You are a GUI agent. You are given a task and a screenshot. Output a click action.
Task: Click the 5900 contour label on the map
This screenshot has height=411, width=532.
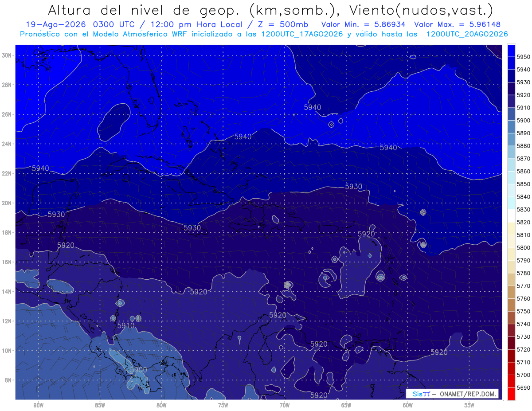(x=138, y=370)
